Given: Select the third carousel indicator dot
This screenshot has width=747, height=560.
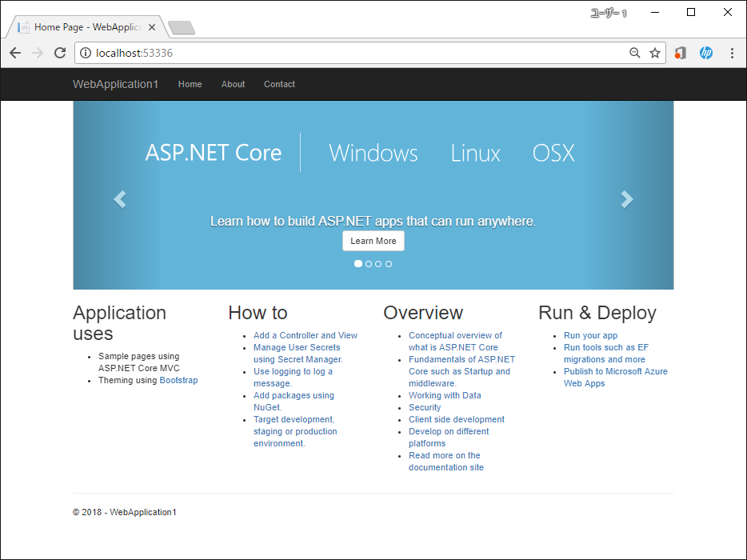Looking at the screenshot, I should click(379, 264).
